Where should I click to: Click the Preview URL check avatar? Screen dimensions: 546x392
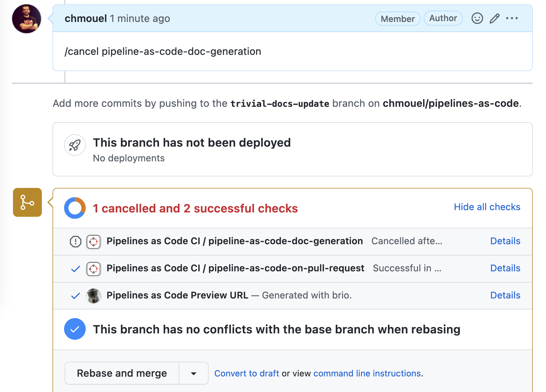pos(94,296)
